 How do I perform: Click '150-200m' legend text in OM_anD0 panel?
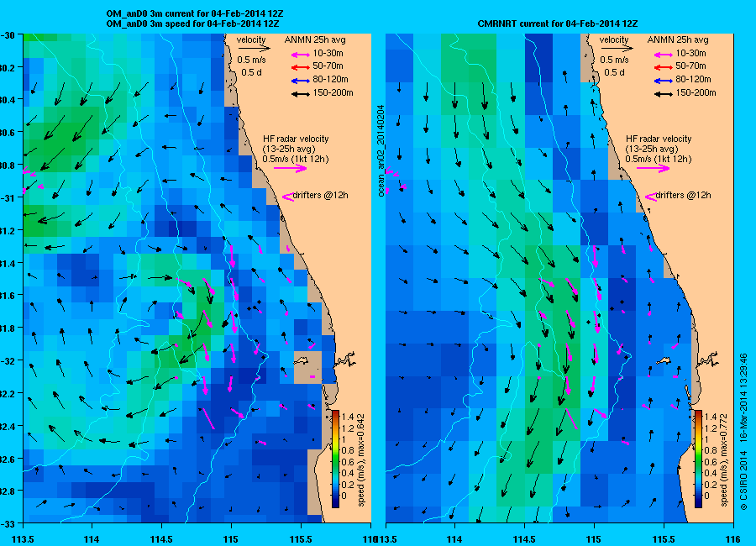coord(333,93)
